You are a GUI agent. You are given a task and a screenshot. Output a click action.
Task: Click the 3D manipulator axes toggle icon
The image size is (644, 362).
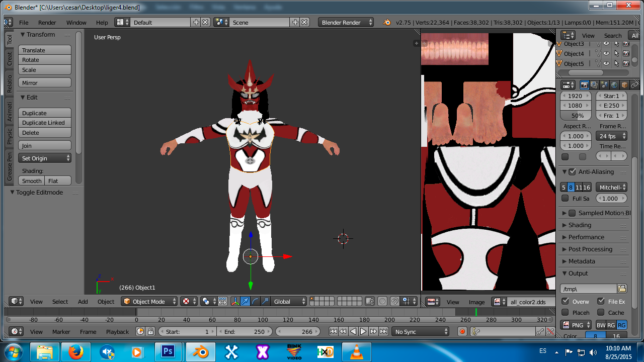pos(235,302)
